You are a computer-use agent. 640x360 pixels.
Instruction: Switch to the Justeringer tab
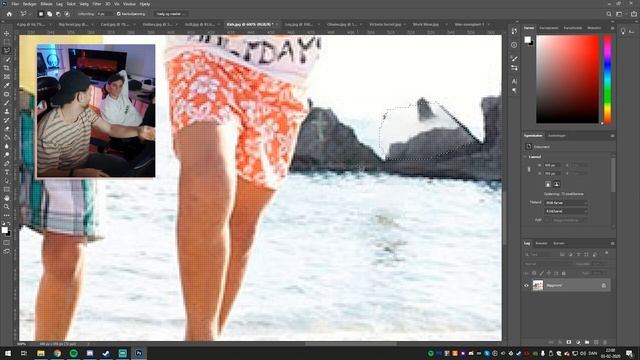pos(556,136)
